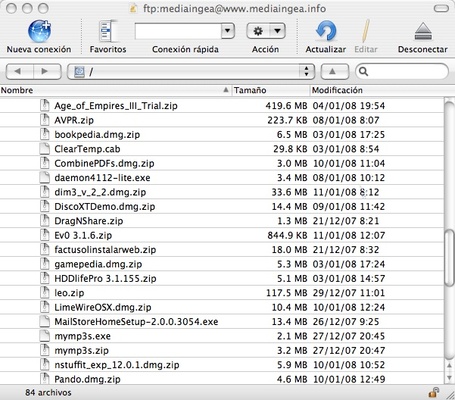Open the path popup showing /
Viewport: 455px width, 400px height.
pyautogui.click(x=191, y=71)
